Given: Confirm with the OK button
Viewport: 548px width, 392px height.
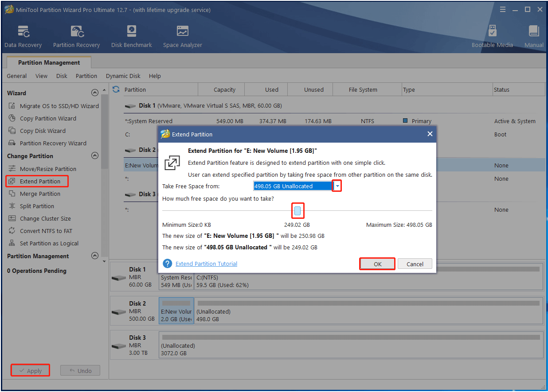Looking at the screenshot, I should pyautogui.click(x=377, y=264).
